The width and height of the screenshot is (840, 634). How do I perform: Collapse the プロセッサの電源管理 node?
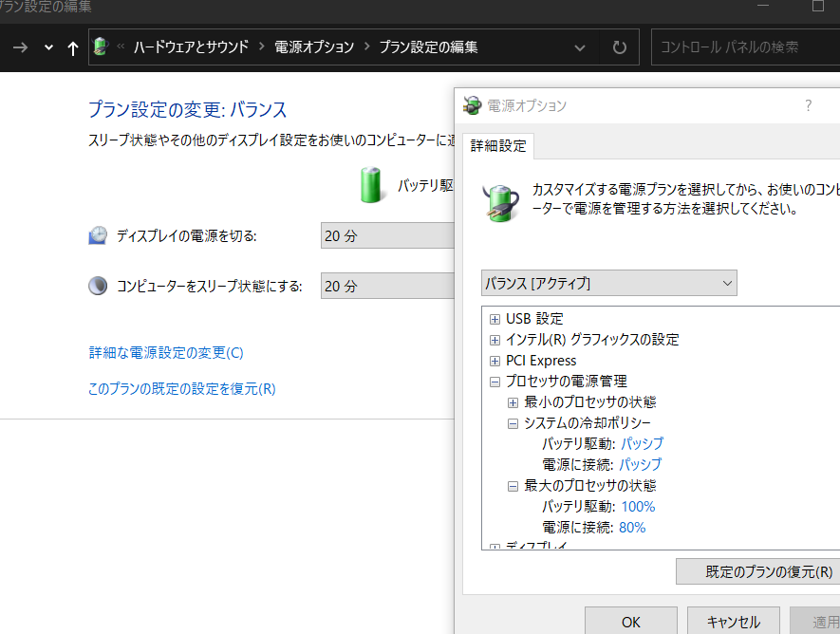[x=495, y=382]
